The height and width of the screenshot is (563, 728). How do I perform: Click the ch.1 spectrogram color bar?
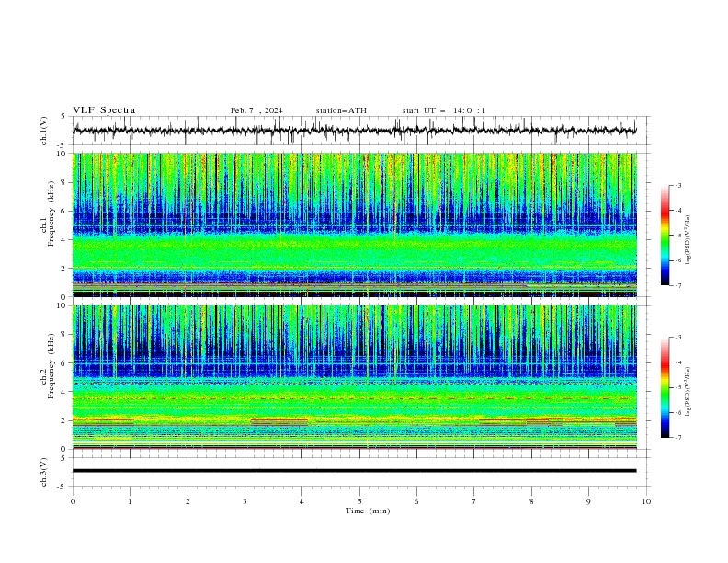tap(665, 236)
